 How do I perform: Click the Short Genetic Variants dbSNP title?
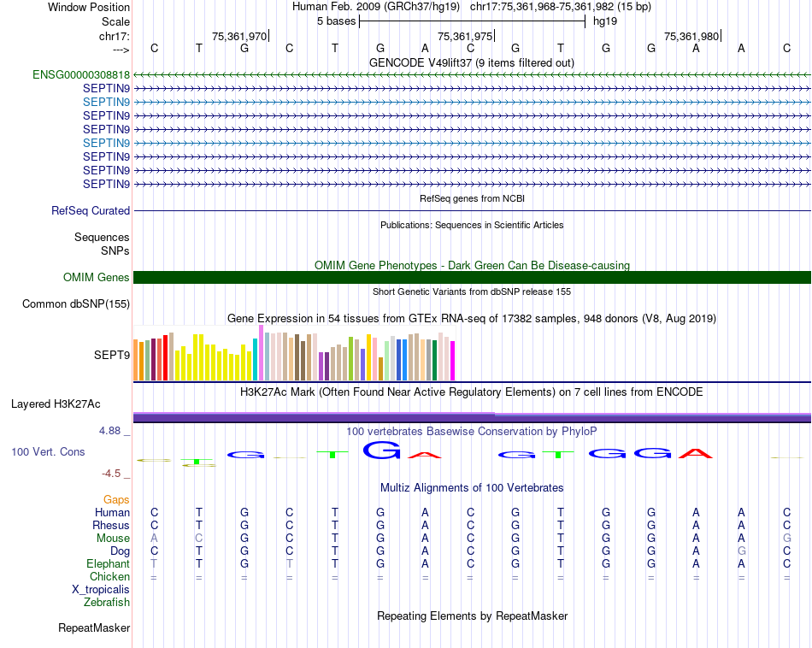[x=472, y=292]
